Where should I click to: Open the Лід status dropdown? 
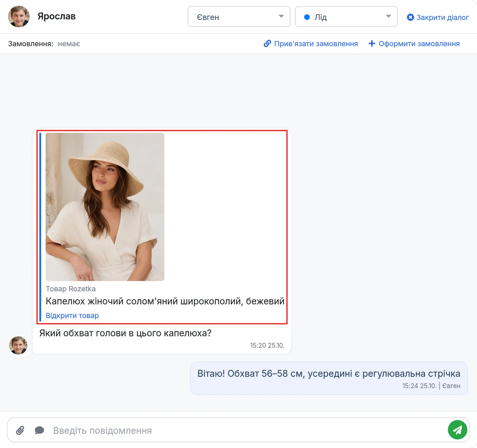(x=346, y=16)
